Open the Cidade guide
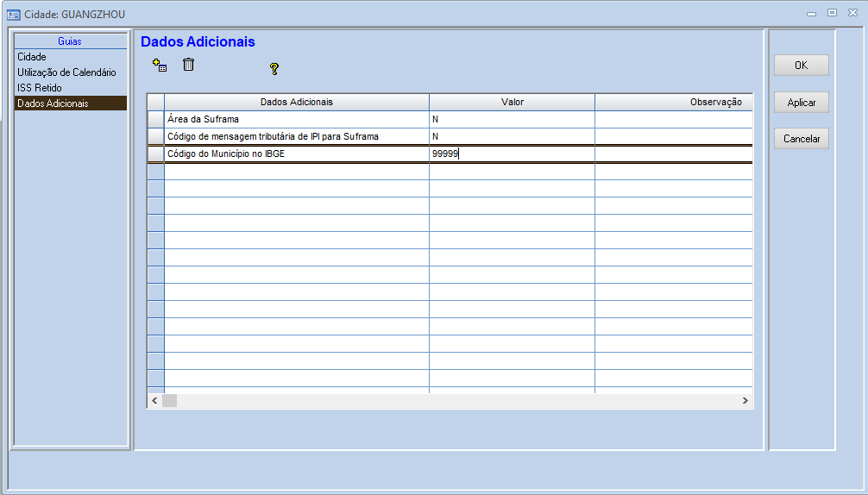868x495 pixels. 32,57
